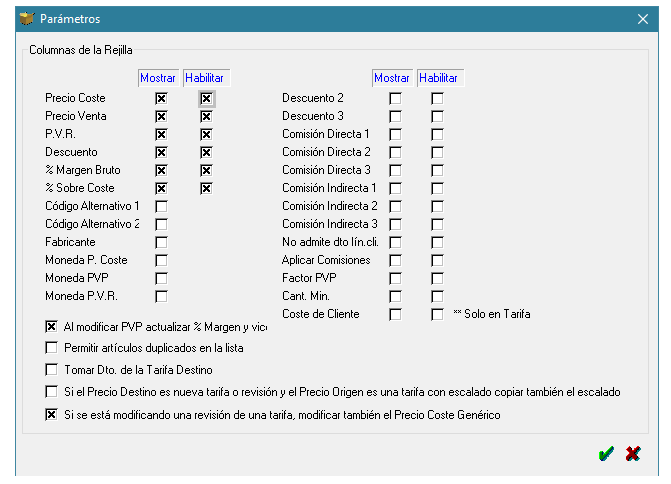Check Mostrar for Comisión Indirecta 2
671x484 pixels.
pyautogui.click(x=395, y=206)
